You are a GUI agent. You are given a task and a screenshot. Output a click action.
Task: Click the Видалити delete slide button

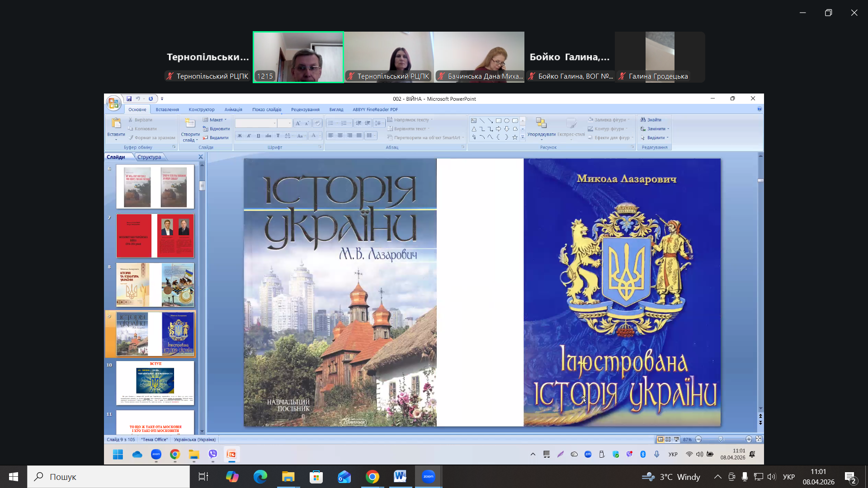(216, 138)
